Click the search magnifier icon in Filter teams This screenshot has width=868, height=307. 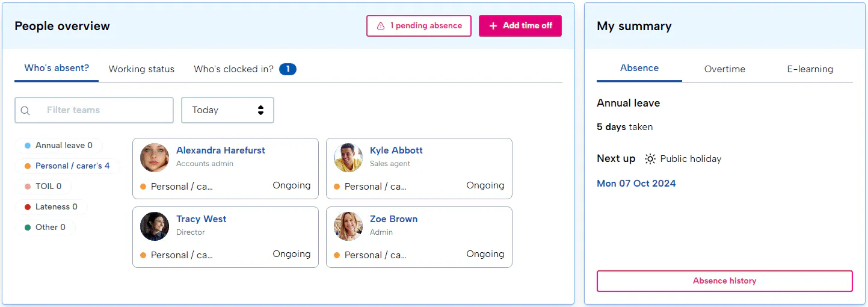[x=25, y=111]
